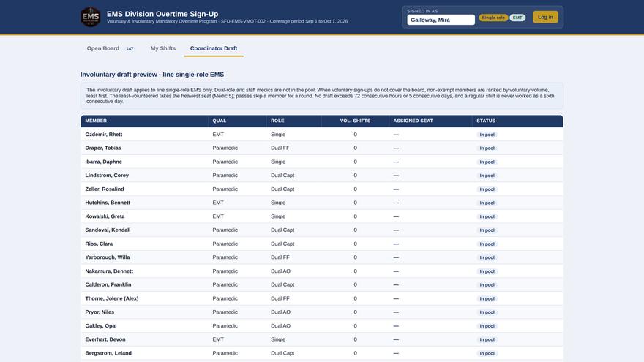Switch to the My Shifts tab

163,48
